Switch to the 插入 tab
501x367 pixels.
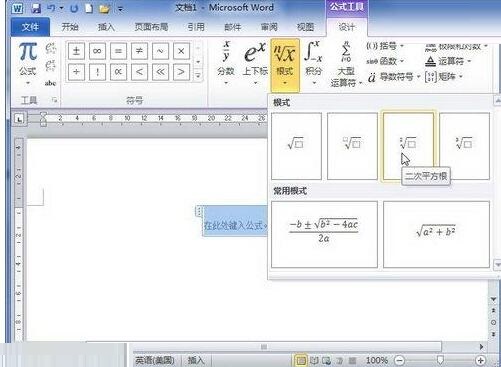pyautogui.click(x=106, y=27)
